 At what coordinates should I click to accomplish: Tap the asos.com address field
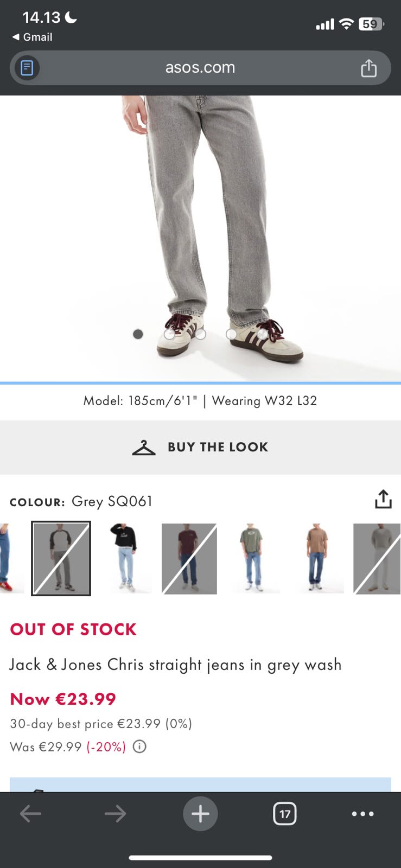pyautogui.click(x=200, y=68)
